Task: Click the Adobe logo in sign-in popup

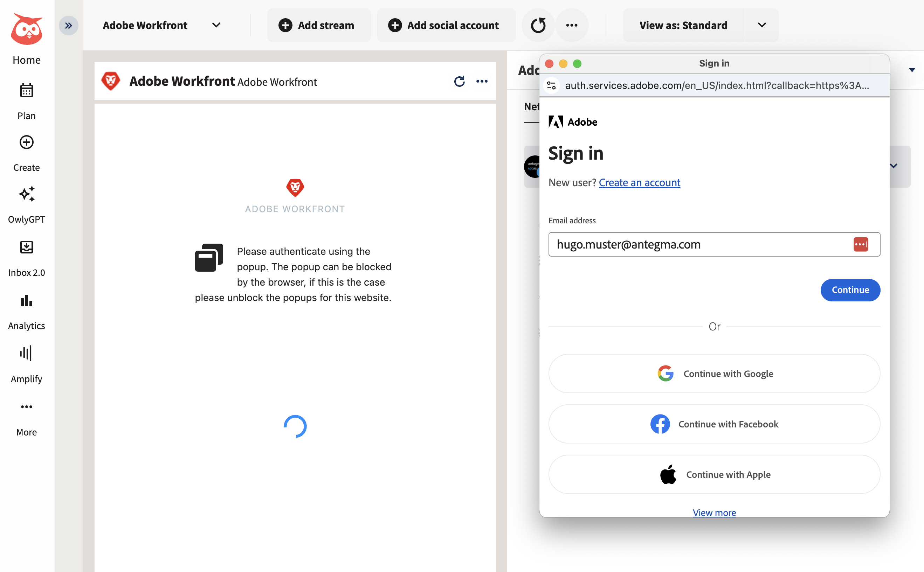Action: [x=573, y=122]
